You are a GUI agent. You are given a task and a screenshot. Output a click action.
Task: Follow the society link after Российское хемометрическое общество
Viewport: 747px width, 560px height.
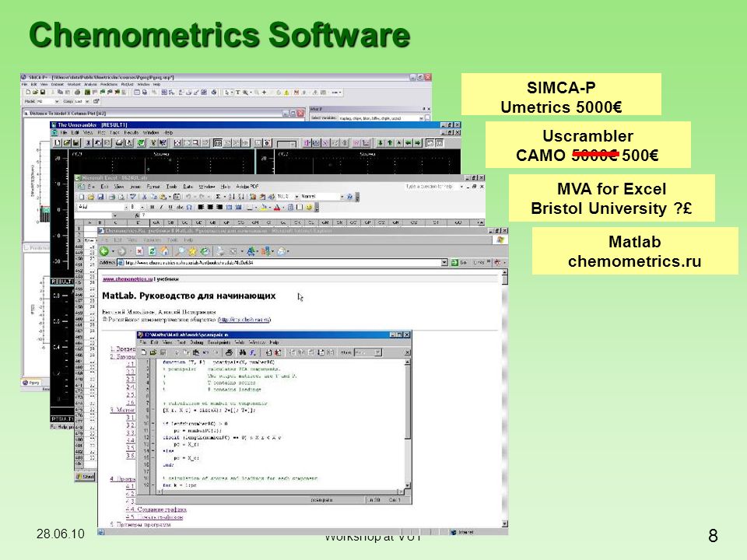[x=244, y=320]
